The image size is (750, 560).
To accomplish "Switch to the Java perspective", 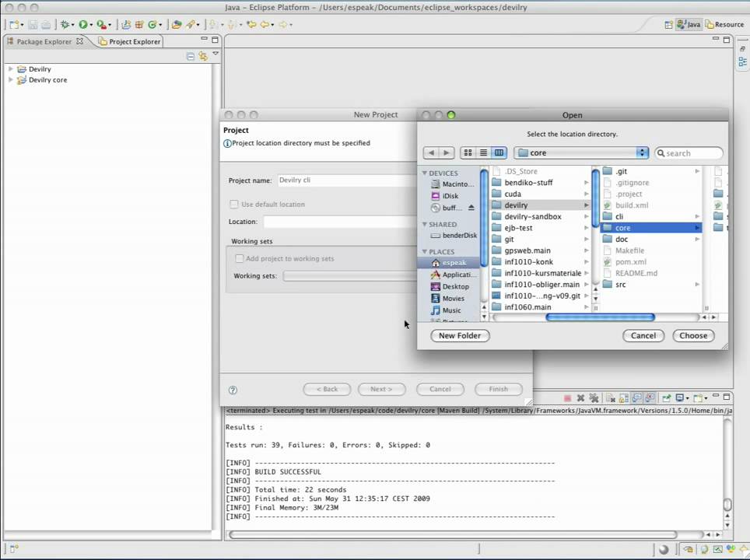I will (689, 24).
